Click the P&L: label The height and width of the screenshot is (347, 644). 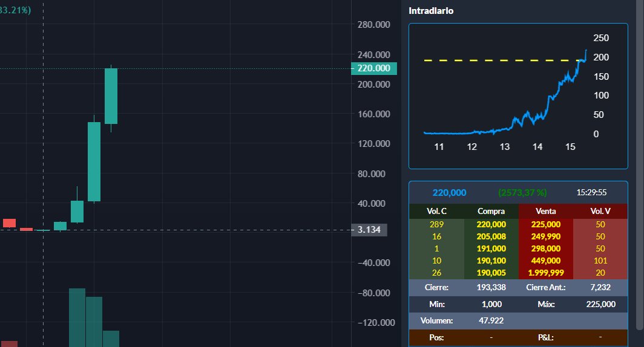(545, 337)
